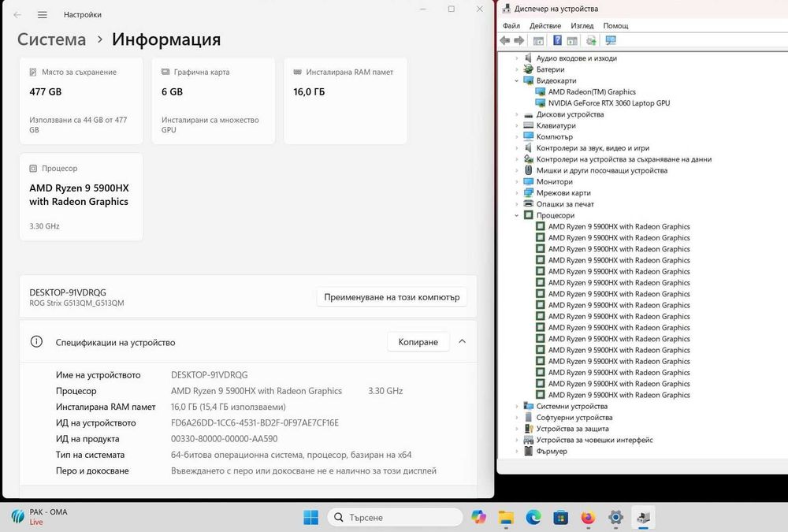788x532 pixels.
Task: Open Microsoft Edge from the taskbar
Action: point(533,517)
